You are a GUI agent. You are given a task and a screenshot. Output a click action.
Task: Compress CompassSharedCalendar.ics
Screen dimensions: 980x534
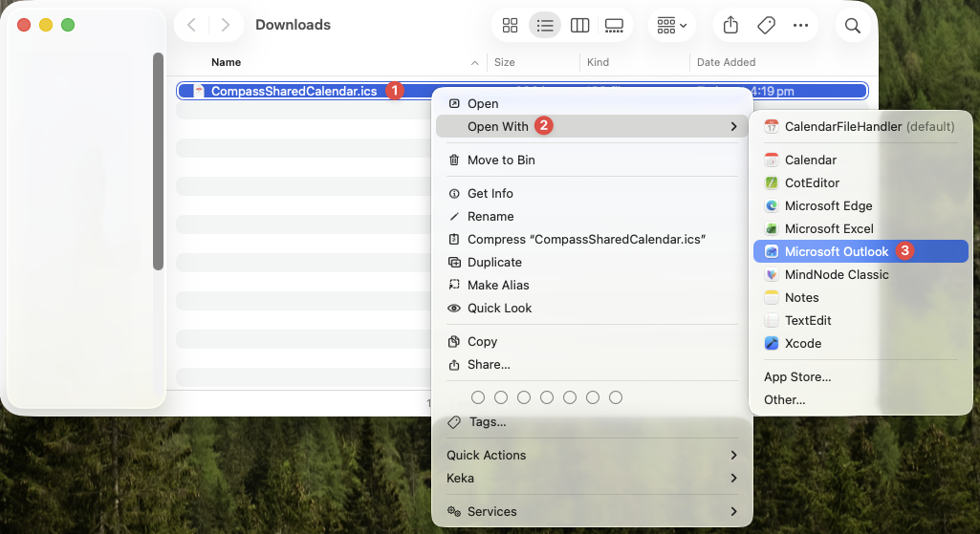click(592, 239)
